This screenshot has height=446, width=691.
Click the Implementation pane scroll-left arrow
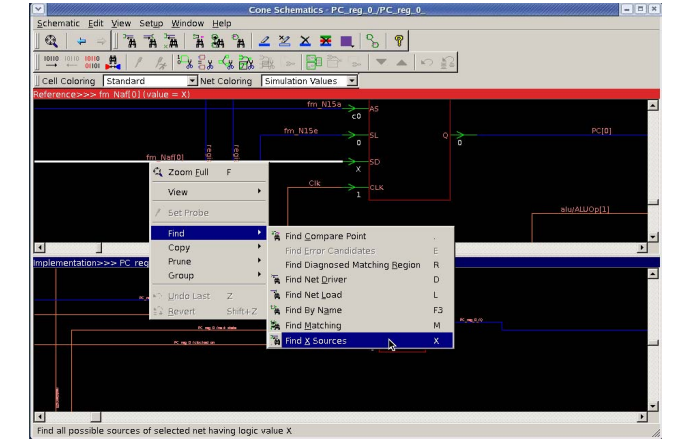pos(39,416)
